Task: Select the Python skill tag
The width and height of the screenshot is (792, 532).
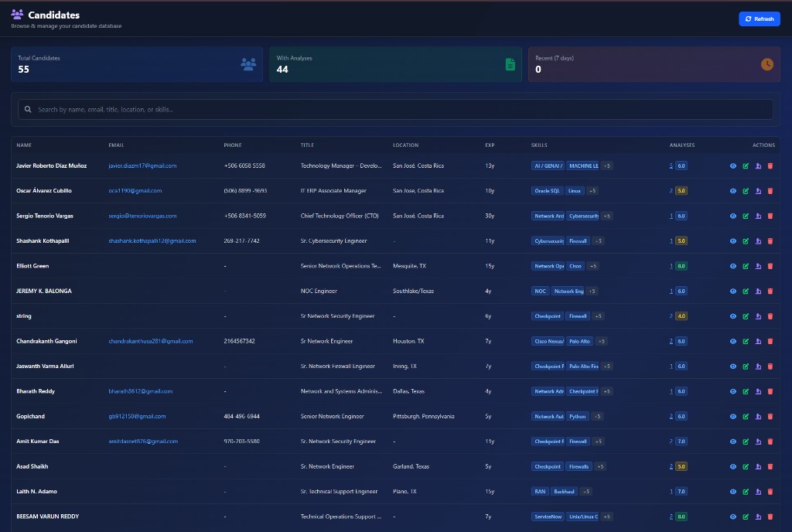Action: 577,417
